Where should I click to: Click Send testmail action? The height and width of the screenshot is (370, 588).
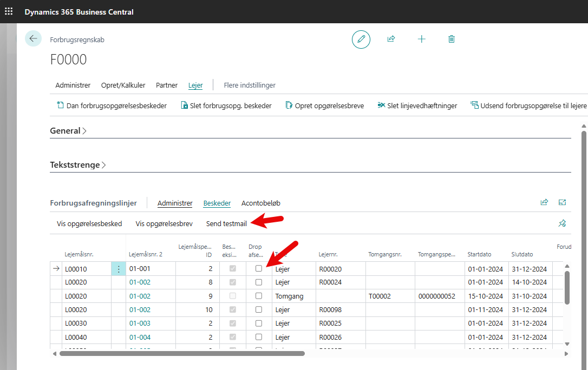[226, 224]
